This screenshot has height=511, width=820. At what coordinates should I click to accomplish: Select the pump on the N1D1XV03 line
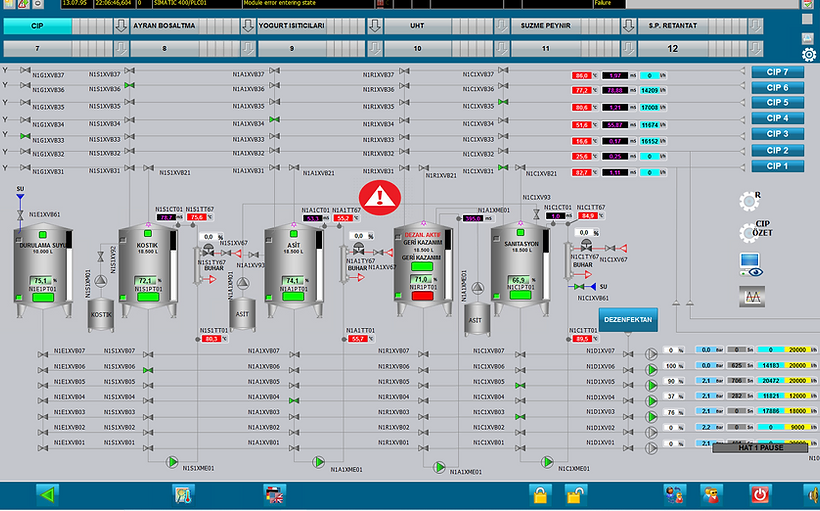tap(651, 417)
